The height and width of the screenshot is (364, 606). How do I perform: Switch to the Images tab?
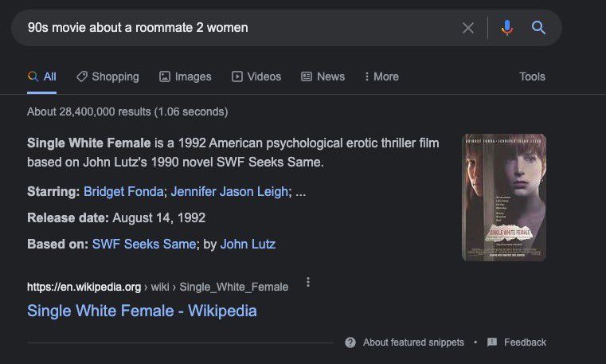pyautogui.click(x=186, y=76)
